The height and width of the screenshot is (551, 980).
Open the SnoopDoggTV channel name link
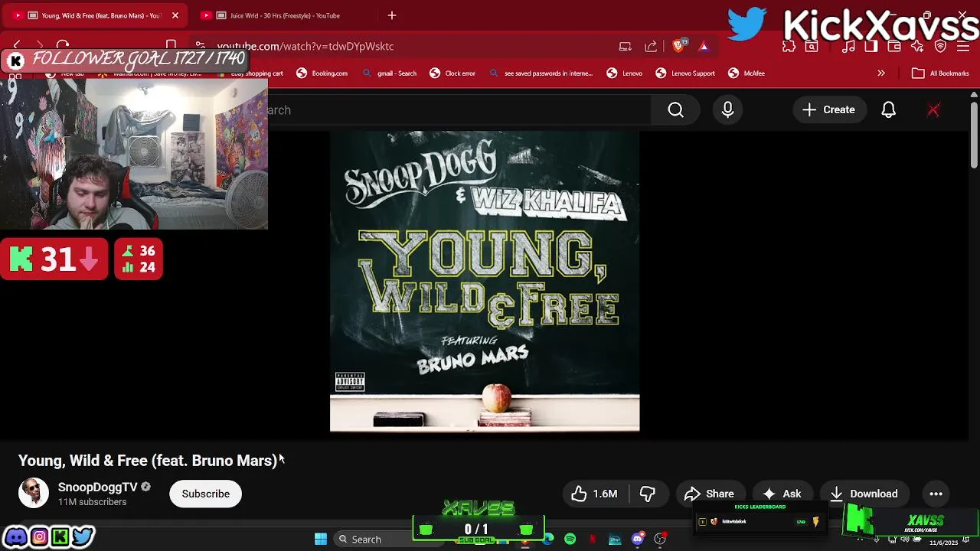98,487
